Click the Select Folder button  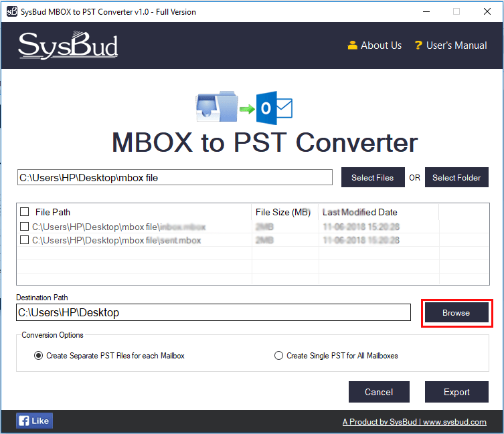point(456,177)
